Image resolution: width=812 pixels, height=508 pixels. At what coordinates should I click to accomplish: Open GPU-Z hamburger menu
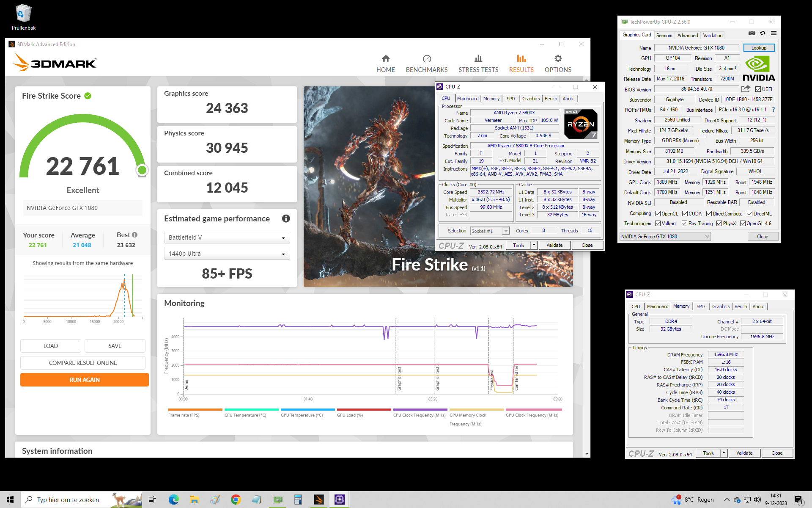tap(774, 33)
